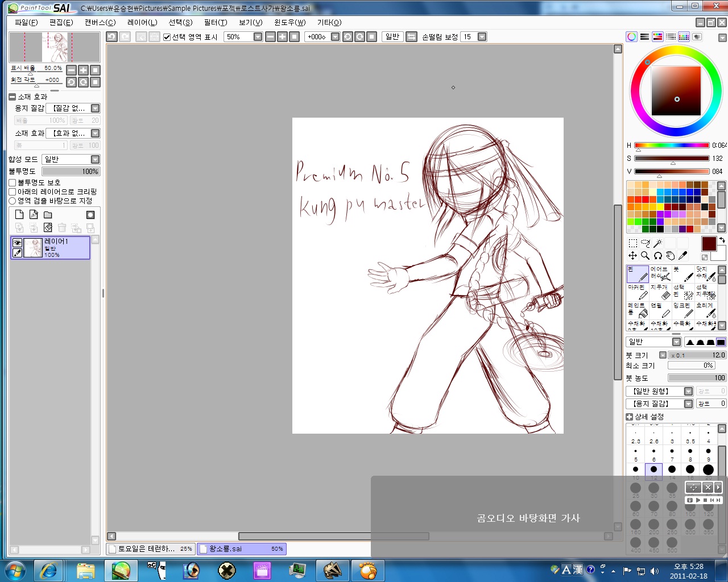Select the rectangular selection tool

632,243
